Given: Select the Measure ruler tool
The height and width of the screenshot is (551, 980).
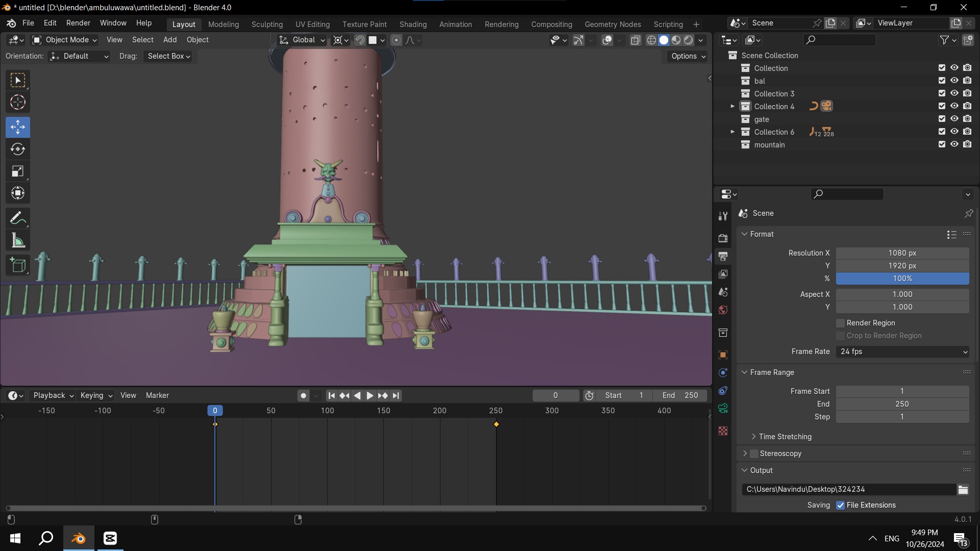Looking at the screenshot, I should tap(18, 241).
